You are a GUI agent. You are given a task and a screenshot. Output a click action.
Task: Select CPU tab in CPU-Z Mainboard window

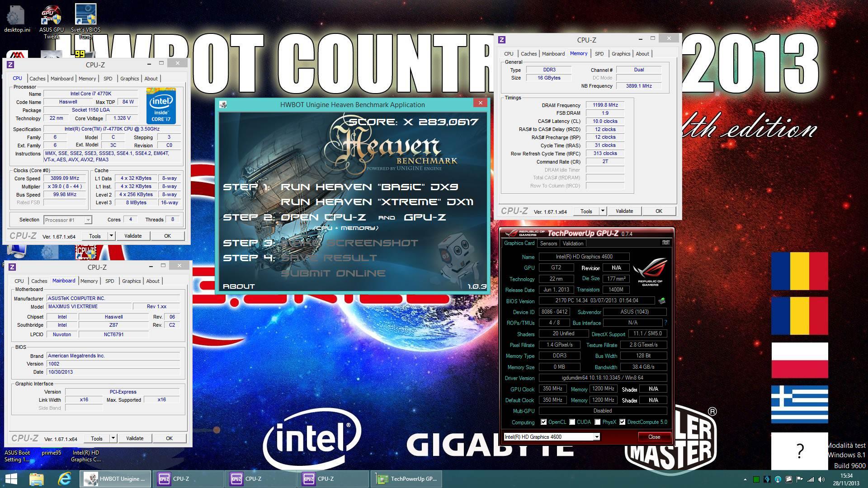tap(19, 281)
